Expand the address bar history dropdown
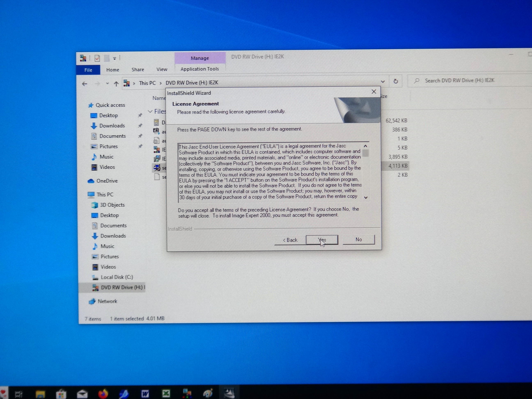Image resolution: width=532 pixels, height=399 pixels. click(x=383, y=81)
